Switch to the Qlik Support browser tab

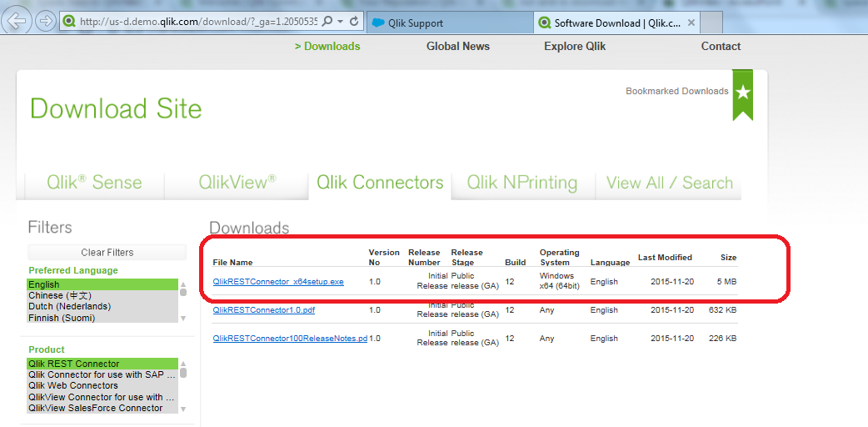coord(450,23)
